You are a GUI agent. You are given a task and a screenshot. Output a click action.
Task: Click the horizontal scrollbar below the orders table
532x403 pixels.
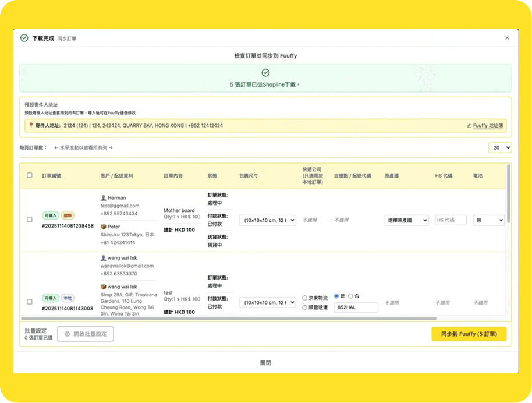[233, 319]
